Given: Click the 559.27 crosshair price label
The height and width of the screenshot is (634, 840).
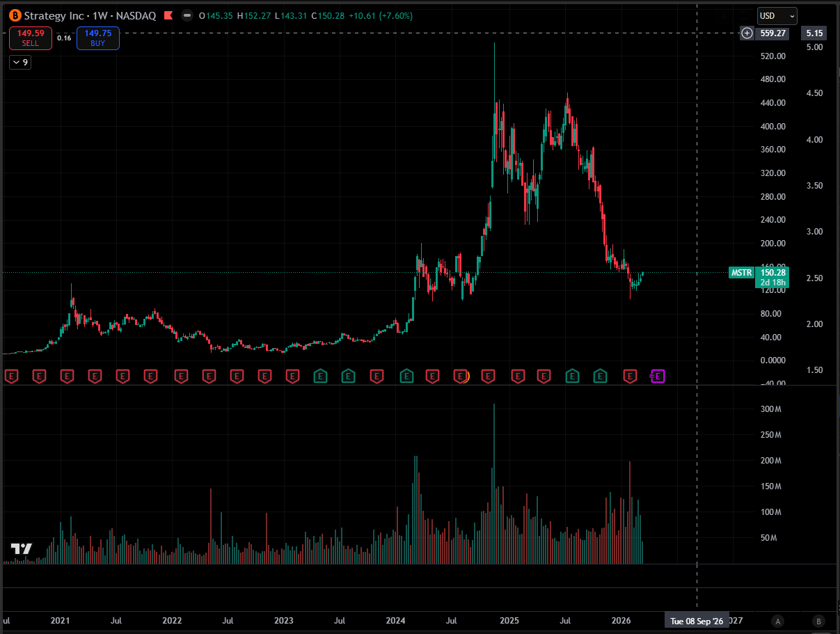Looking at the screenshot, I should pyautogui.click(x=773, y=33).
